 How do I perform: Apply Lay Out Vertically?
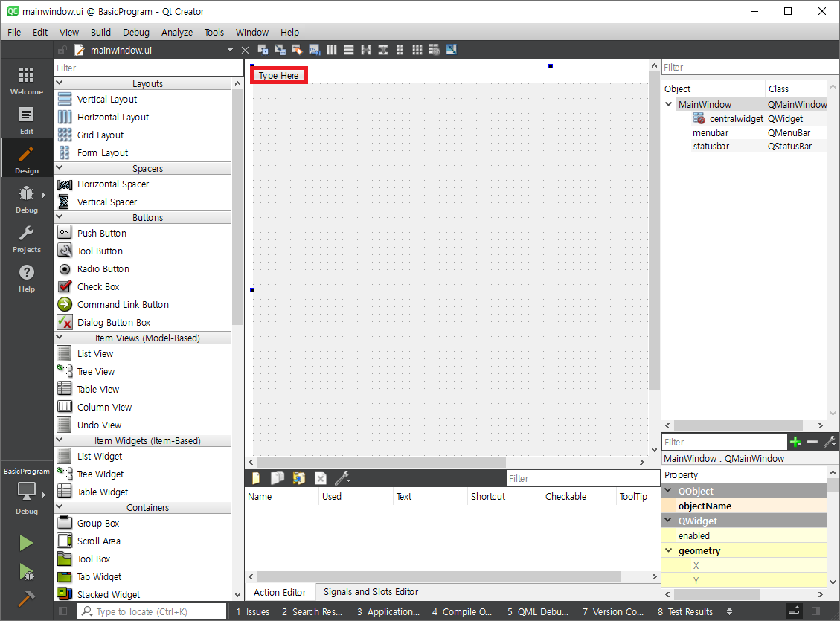tap(349, 50)
